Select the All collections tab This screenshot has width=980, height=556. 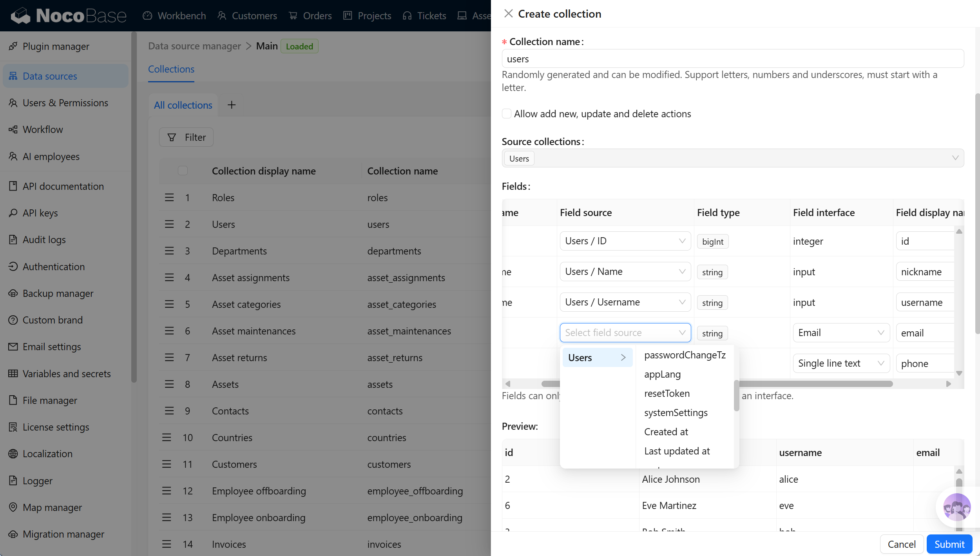coord(183,105)
